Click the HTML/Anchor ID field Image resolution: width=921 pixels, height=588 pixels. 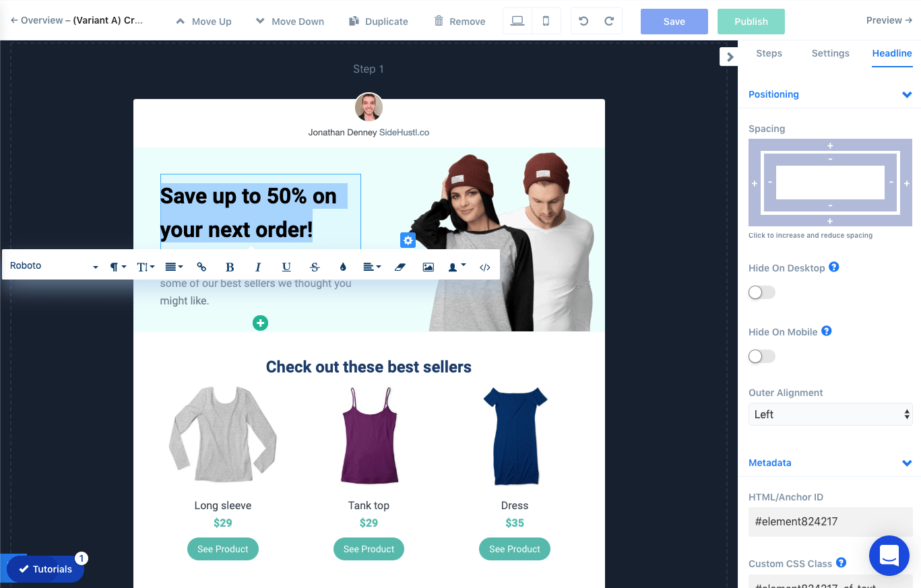(830, 521)
